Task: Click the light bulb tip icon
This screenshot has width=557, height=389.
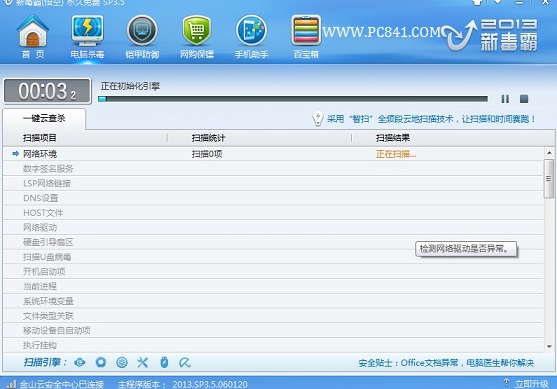Action: click(318, 119)
